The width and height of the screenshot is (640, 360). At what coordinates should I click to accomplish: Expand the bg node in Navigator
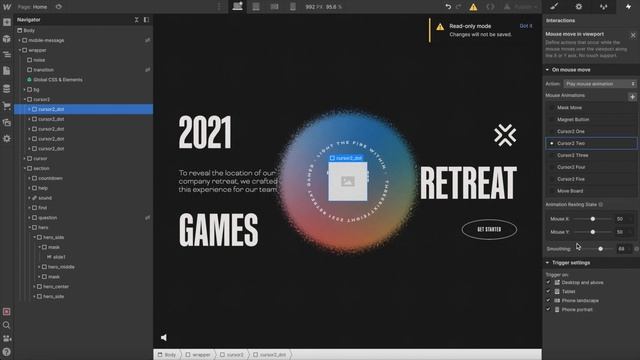(24, 89)
